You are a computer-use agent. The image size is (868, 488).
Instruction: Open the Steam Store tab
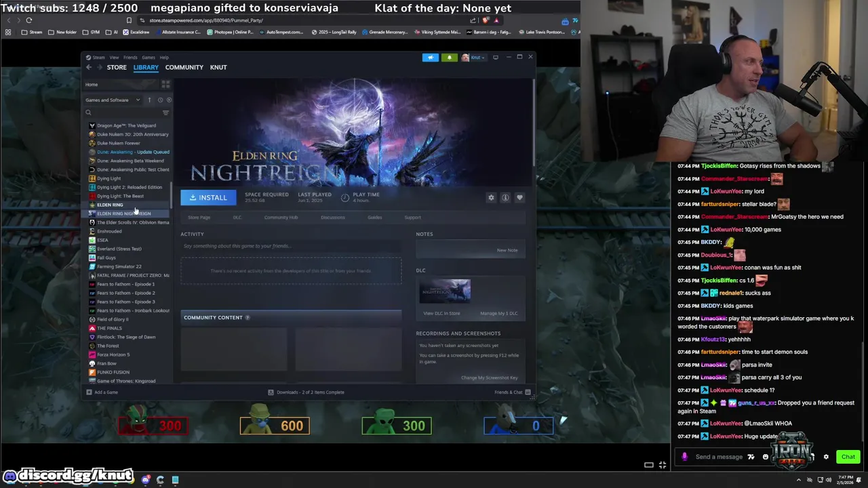tap(117, 67)
